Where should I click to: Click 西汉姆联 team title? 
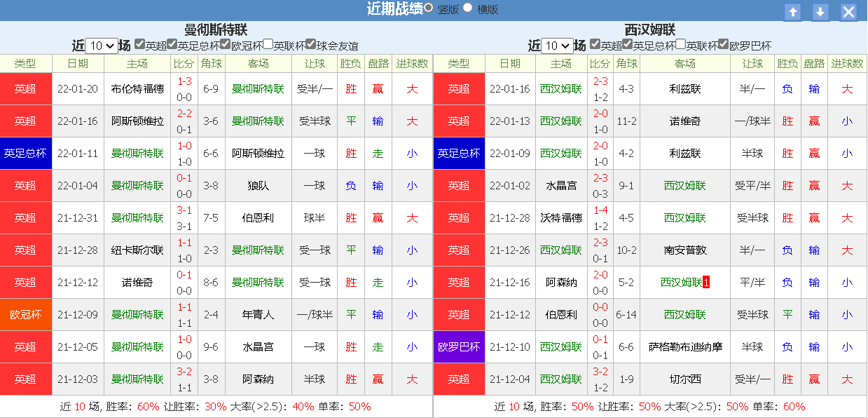pos(650,29)
